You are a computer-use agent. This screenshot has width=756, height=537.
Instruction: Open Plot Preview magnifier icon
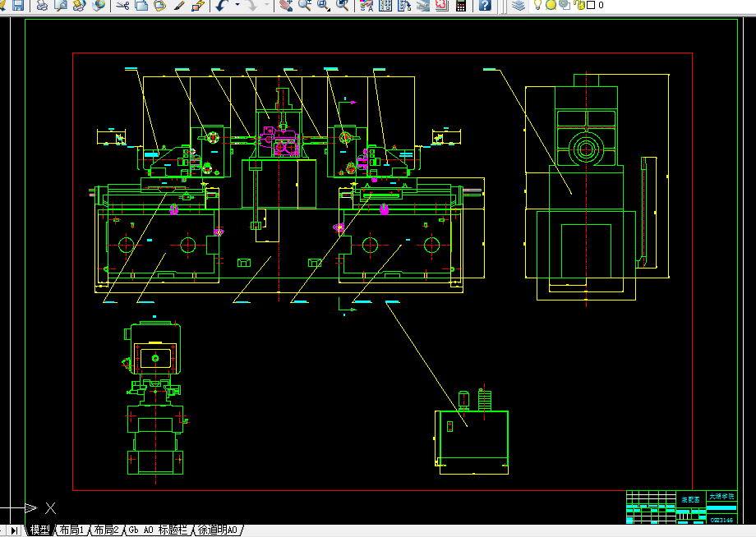pos(61,5)
